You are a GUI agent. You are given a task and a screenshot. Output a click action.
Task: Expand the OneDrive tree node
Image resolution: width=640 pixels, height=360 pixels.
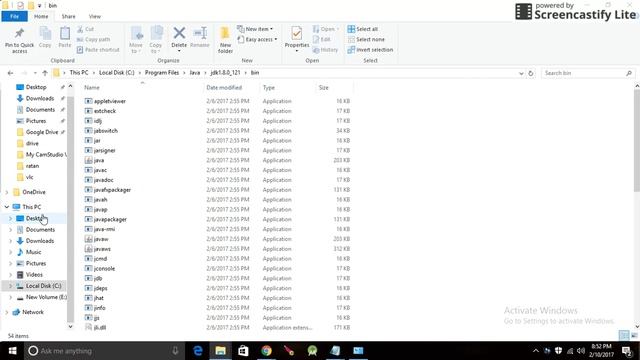7,192
